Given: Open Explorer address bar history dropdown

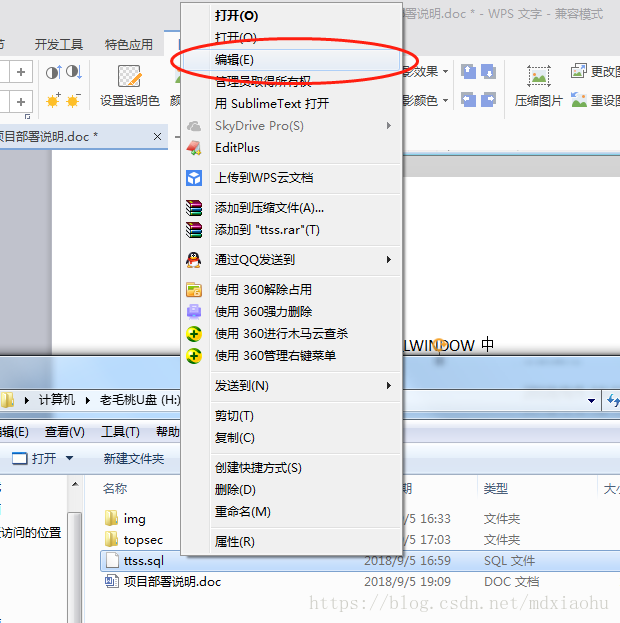Looking at the screenshot, I should [591, 401].
